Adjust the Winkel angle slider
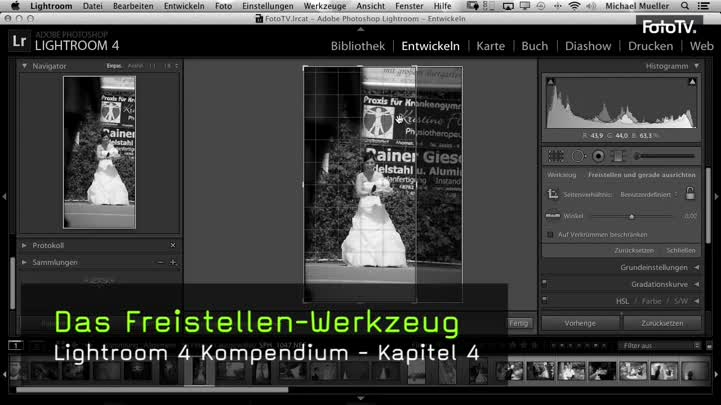 pyautogui.click(x=631, y=216)
